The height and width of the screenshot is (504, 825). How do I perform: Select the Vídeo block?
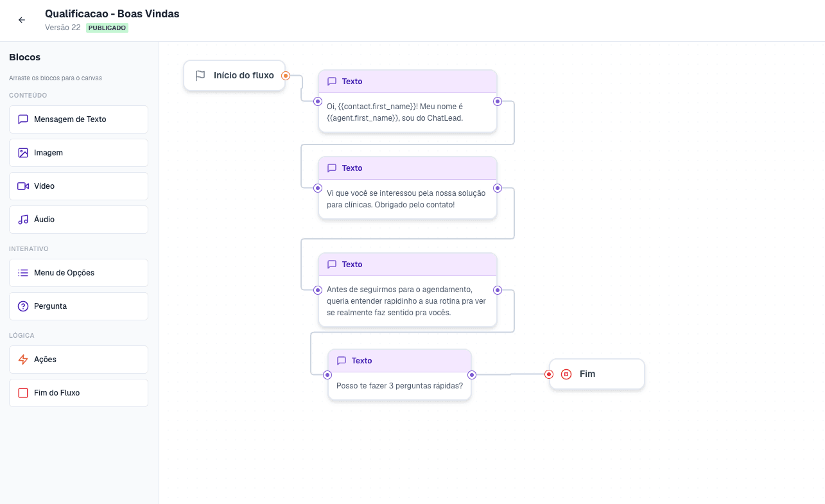coord(78,186)
